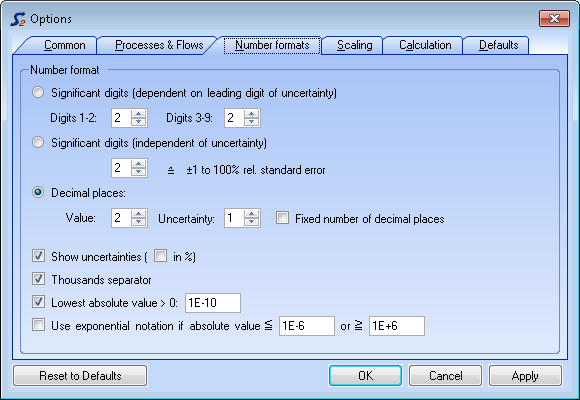Toggle Show uncertainties checkbox
The height and width of the screenshot is (400, 580).
pyautogui.click(x=38, y=255)
